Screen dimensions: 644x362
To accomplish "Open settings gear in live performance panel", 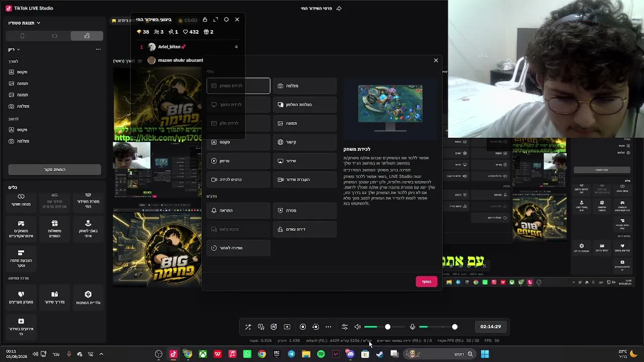I will (226, 20).
